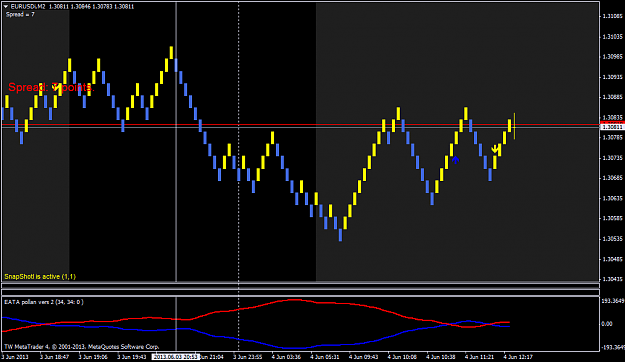Click the 1.30985 price scale label
The height and width of the screenshot is (362, 625).
[613, 57]
